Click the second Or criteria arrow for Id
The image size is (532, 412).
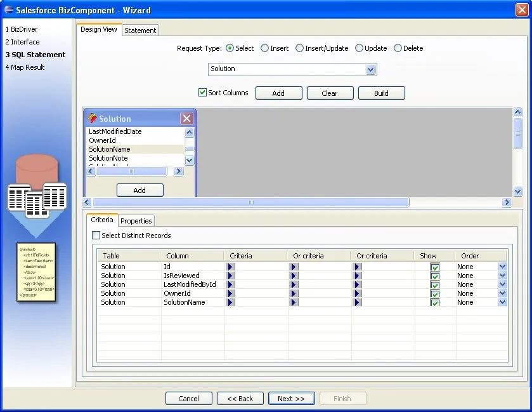[x=357, y=267]
